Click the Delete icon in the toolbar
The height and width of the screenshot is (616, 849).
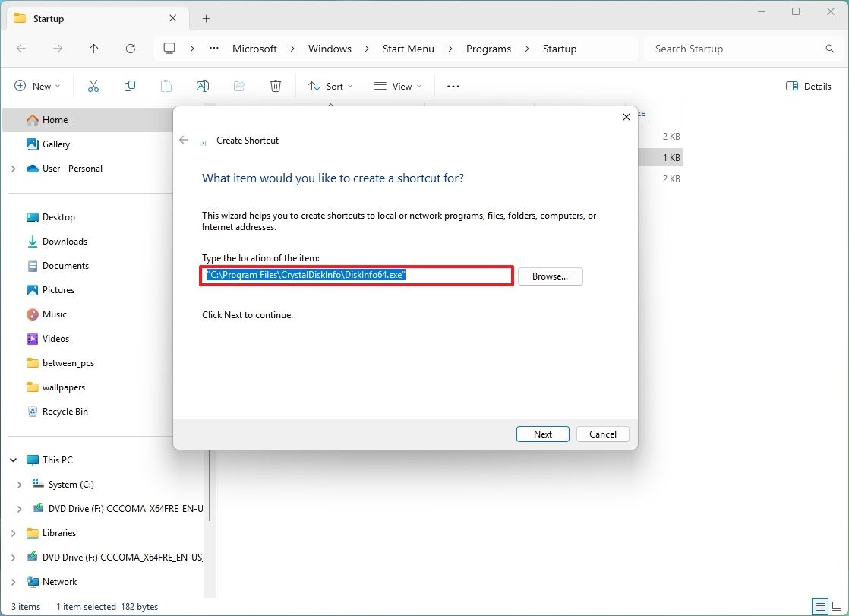click(x=275, y=86)
